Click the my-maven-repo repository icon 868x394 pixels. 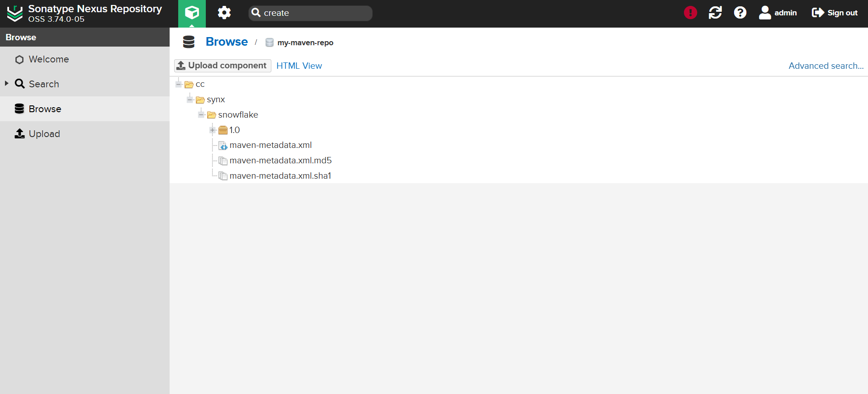click(x=270, y=43)
